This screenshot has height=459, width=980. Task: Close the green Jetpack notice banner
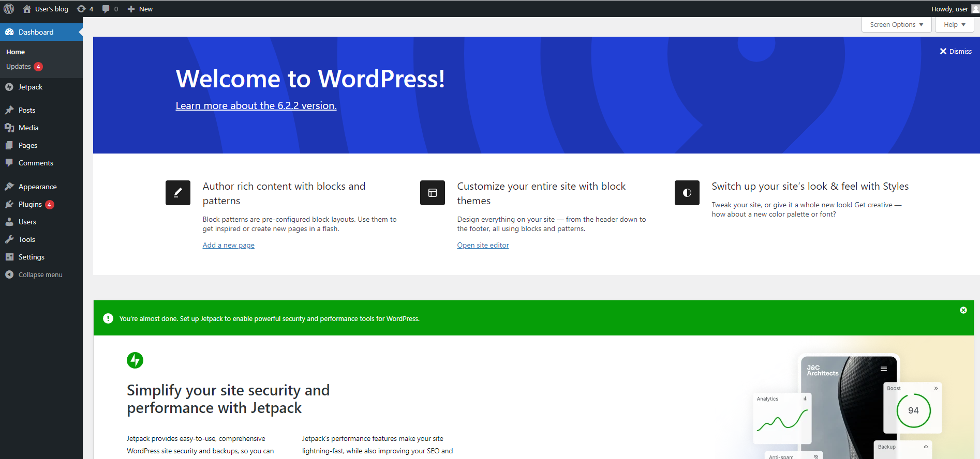click(x=963, y=310)
